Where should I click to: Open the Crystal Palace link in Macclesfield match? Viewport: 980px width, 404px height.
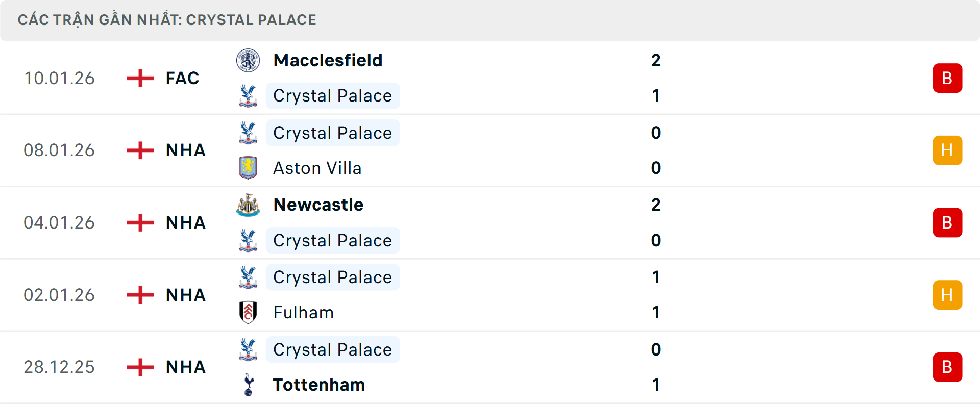click(333, 95)
